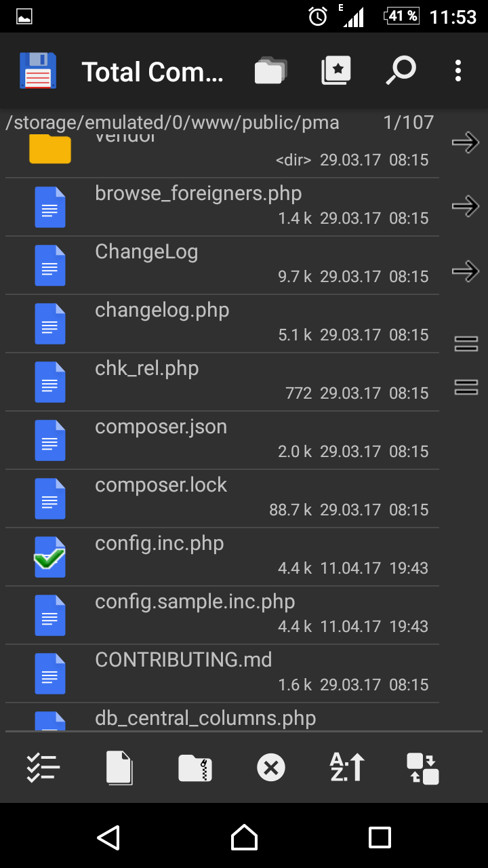Tap the delete X circle icon
Screen dimensions: 488x868
tap(271, 768)
